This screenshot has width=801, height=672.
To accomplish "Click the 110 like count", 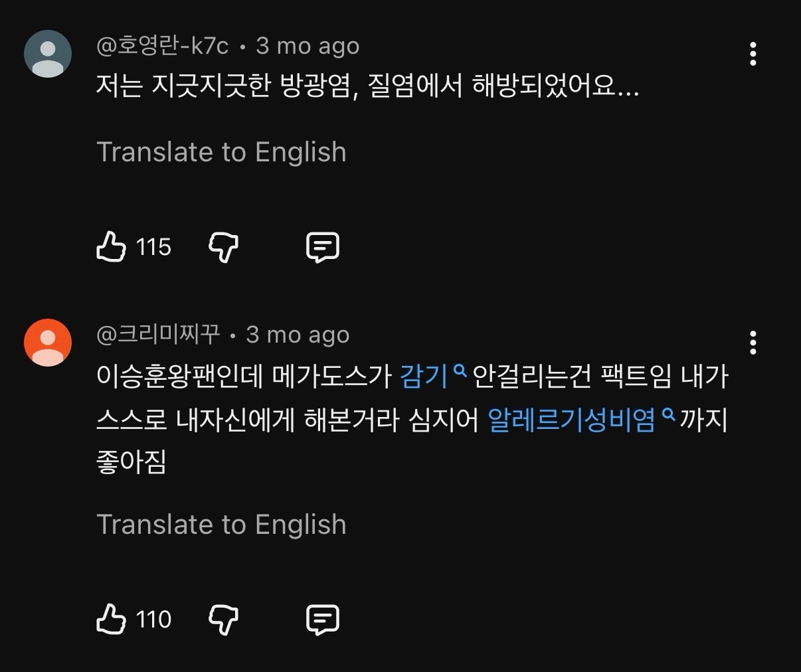I will (x=153, y=620).
